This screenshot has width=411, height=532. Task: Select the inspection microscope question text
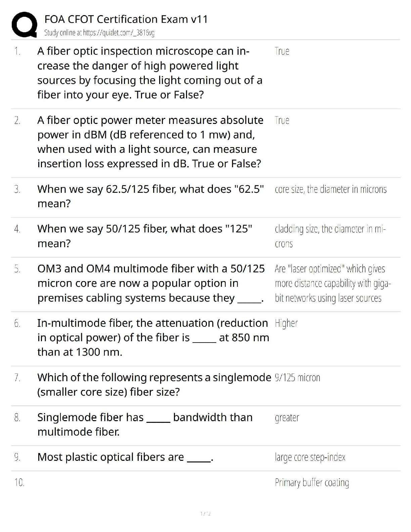pos(149,73)
